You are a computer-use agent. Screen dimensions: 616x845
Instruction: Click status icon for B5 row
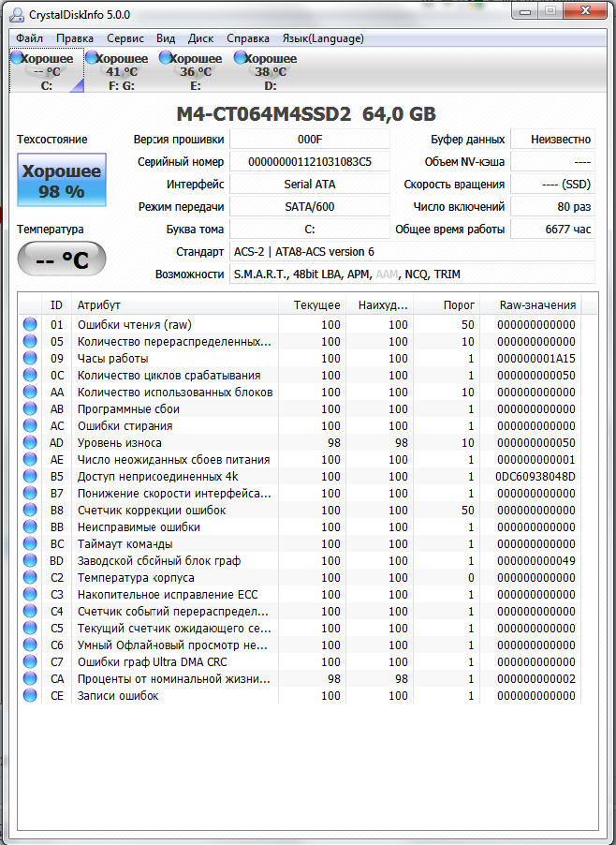tap(30, 477)
